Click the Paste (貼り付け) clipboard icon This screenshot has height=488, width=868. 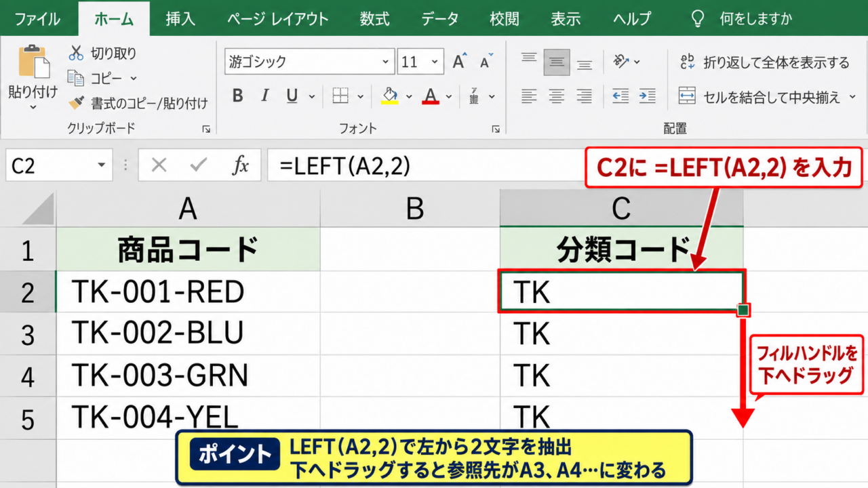(33, 62)
